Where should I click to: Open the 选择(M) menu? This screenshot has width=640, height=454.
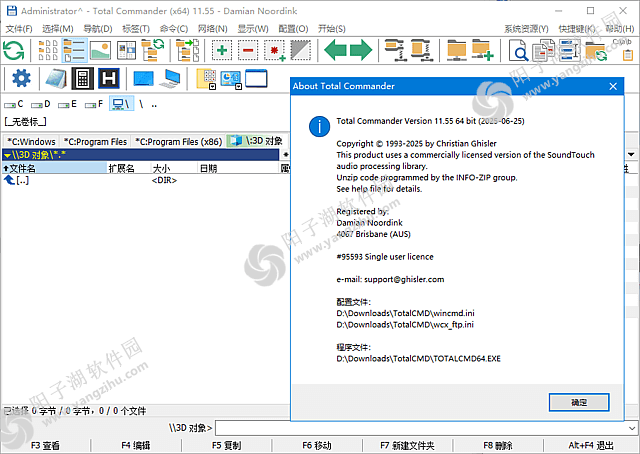(x=58, y=29)
